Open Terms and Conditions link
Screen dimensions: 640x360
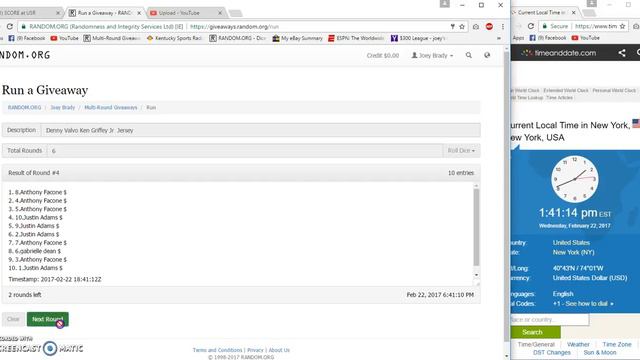[217, 350]
